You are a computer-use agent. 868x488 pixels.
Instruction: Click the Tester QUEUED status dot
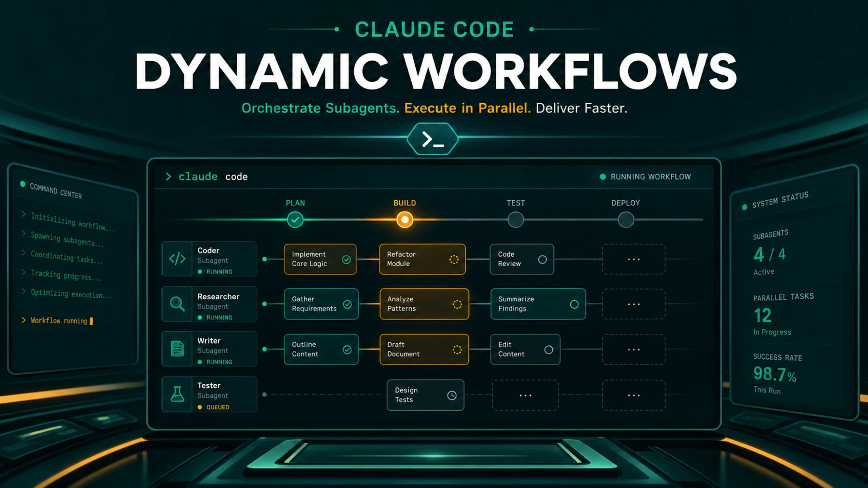tap(200, 407)
